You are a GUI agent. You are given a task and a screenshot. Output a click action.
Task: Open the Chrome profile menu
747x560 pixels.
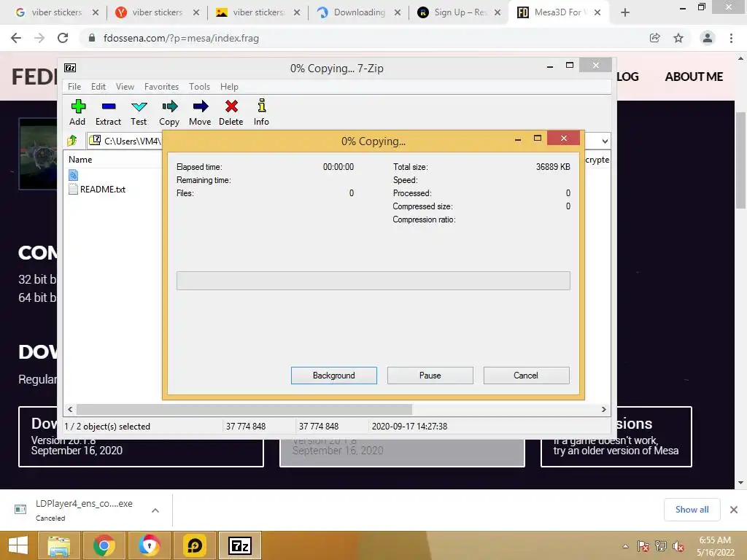708,38
